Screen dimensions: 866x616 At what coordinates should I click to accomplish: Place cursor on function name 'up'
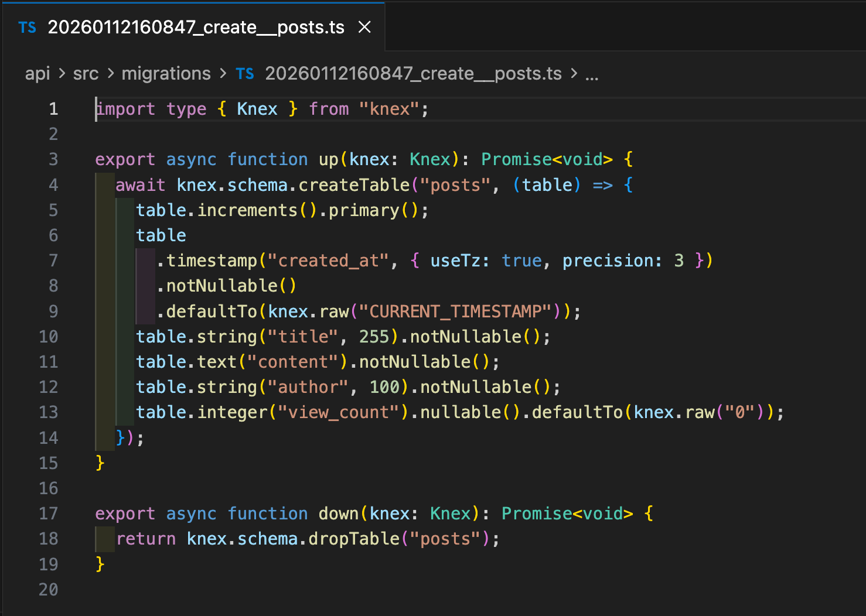329,159
